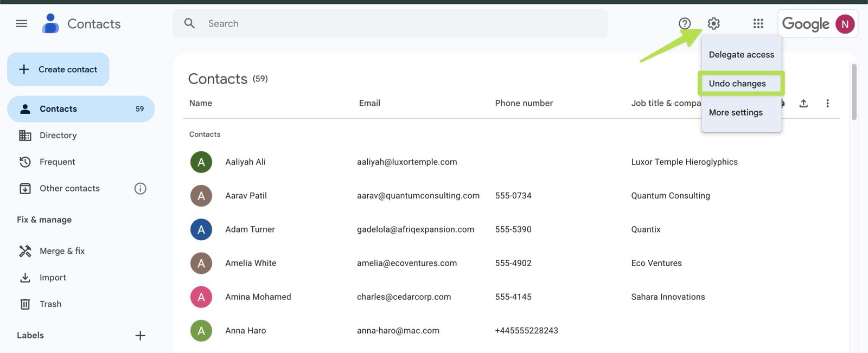868x353 pixels.
Task: Click email charles@cedarcorp.com
Action: coord(404,297)
